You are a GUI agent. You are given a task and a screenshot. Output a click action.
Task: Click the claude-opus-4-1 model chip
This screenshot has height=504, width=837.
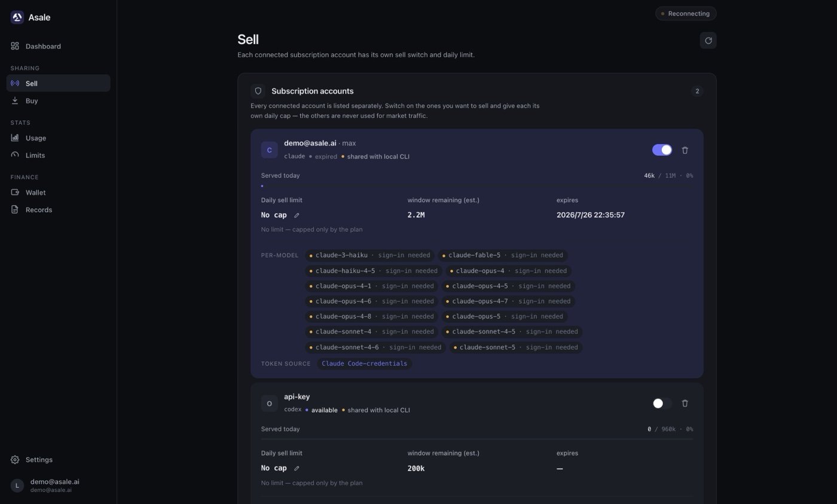point(372,286)
